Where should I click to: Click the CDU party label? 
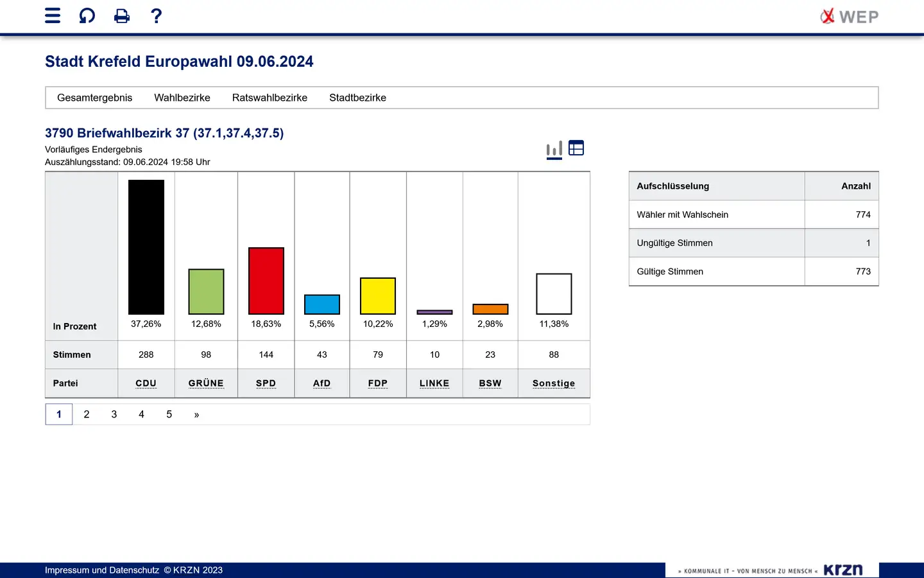coord(146,383)
